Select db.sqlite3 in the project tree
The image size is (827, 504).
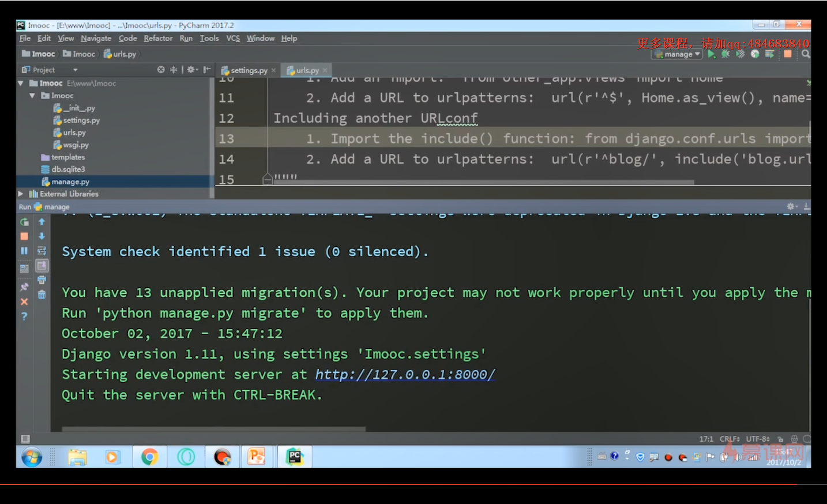[x=63, y=169]
